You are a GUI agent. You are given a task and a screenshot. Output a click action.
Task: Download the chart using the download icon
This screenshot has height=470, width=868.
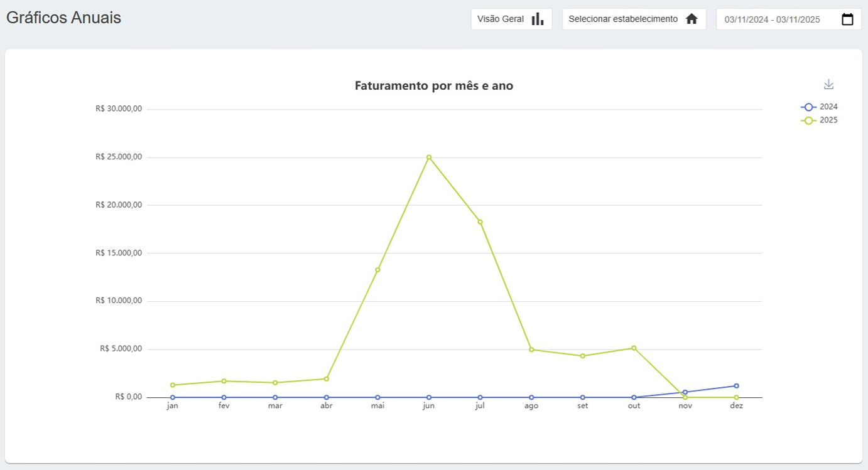tap(828, 84)
